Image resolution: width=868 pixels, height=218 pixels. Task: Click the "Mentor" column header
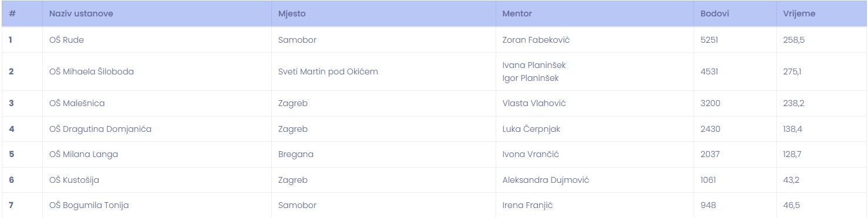pyautogui.click(x=517, y=13)
